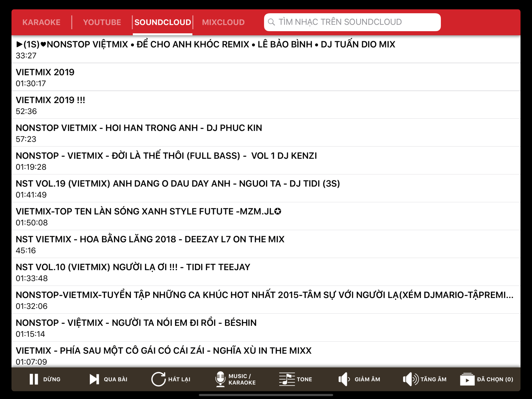This screenshot has height=399, width=532.
Task: Raise volume with Tăng Âm speaker icon
Action: (x=410, y=379)
